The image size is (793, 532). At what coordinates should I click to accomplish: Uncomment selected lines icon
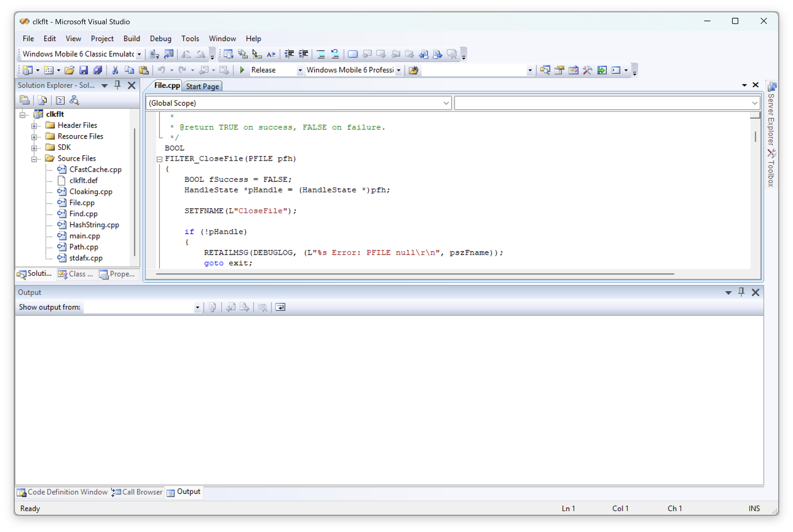tap(335, 54)
